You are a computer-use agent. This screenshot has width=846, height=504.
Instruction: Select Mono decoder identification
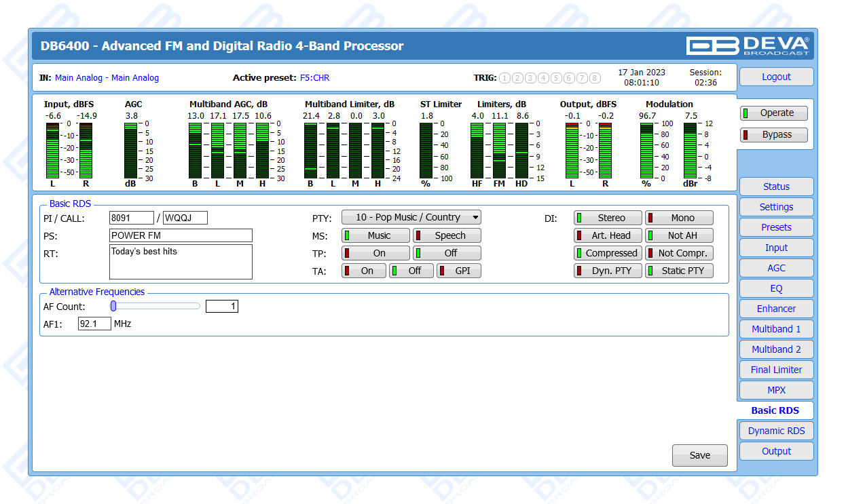pos(679,218)
